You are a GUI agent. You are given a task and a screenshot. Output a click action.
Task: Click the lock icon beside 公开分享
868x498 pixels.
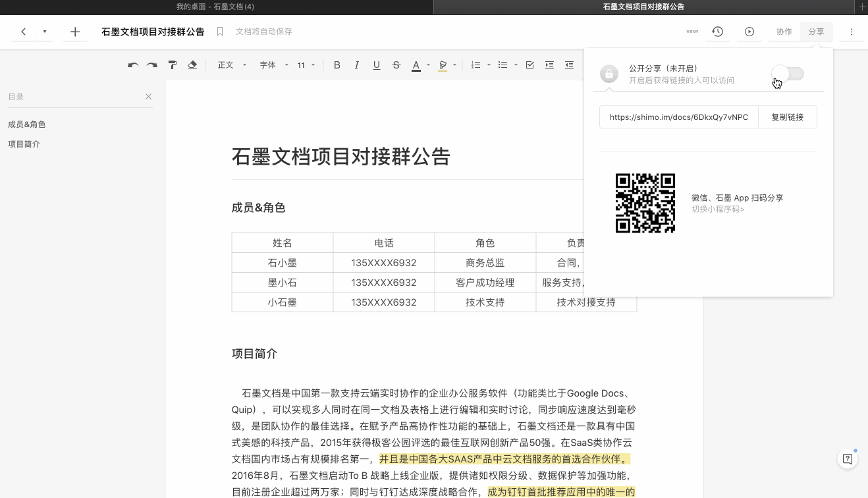[x=609, y=74]
